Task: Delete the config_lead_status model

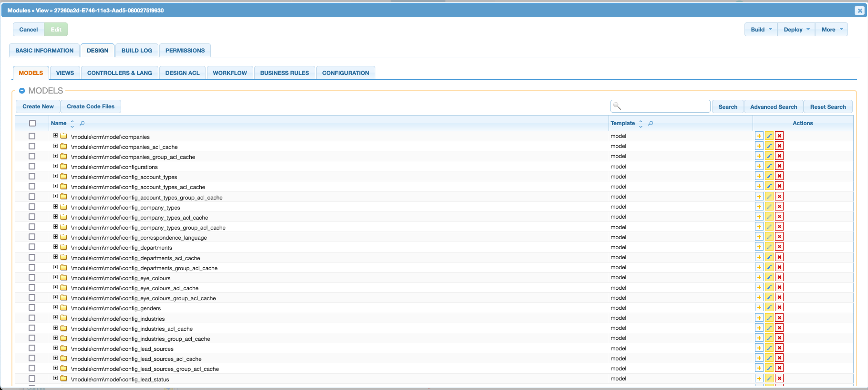Action: (779, 379)
